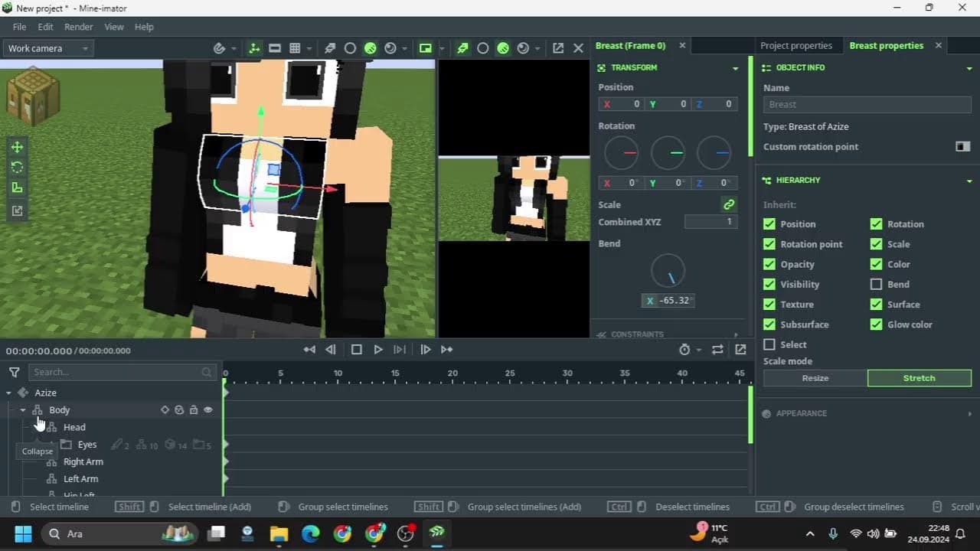This screenshot has width=980, height=551.
Task: Enable the Bend inherit checkbox
Action: pos(877,284)
